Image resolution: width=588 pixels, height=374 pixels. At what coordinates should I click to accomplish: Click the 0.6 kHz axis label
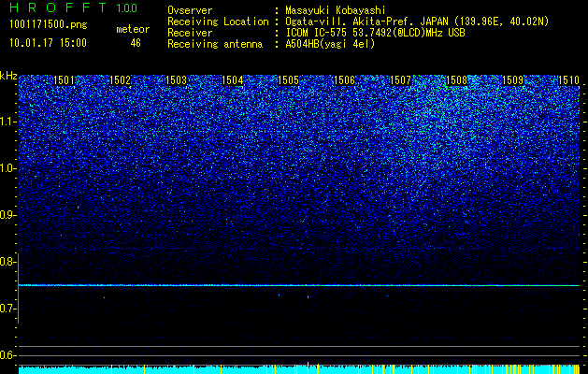pos(8,355)
